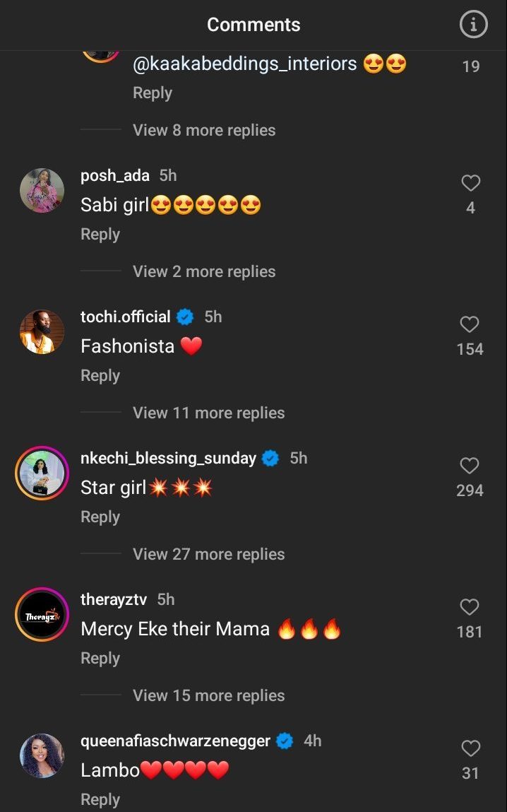Open the comments info icon
This screenshot has width=507, height=812.
click(473, 25)
